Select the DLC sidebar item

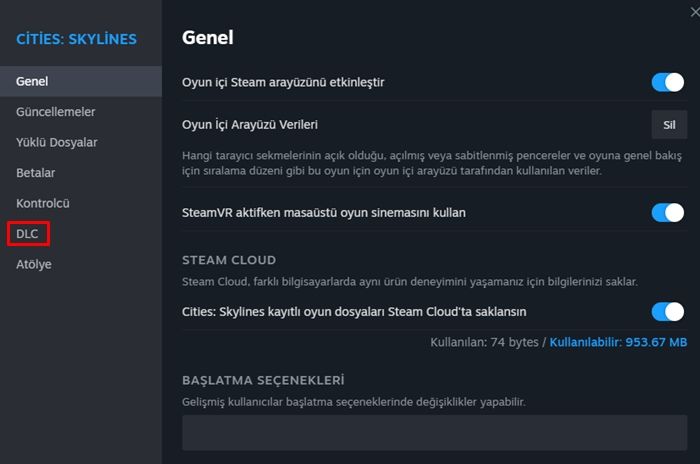pos(27,234)
